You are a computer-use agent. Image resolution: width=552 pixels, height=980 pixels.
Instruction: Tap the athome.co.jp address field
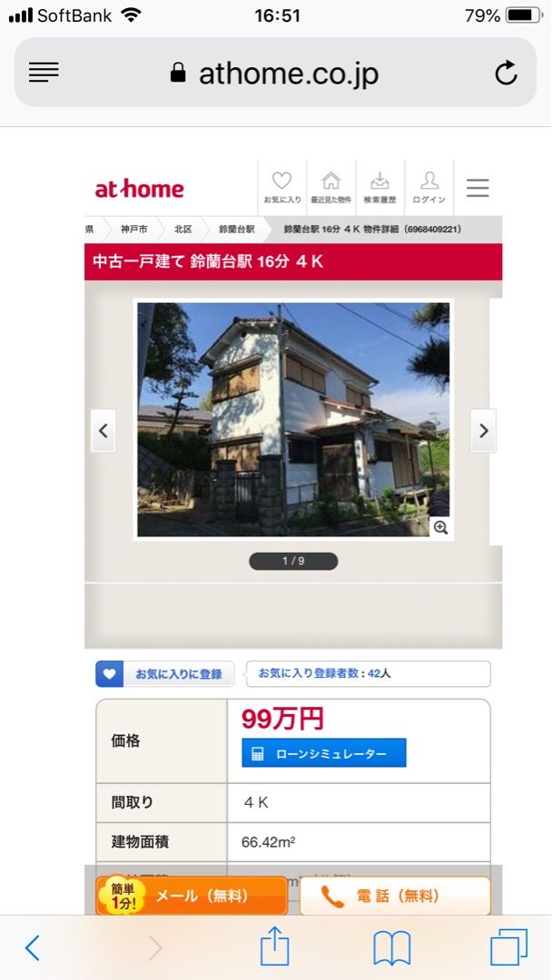coord(276,73)
